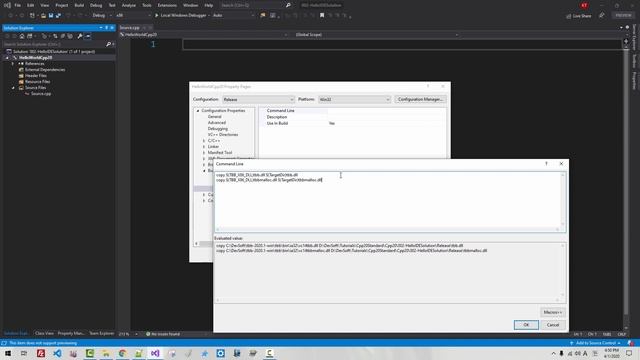Viewport: 640px width, 360px height.
Task: Expand the References node
Action: (13, 64)
